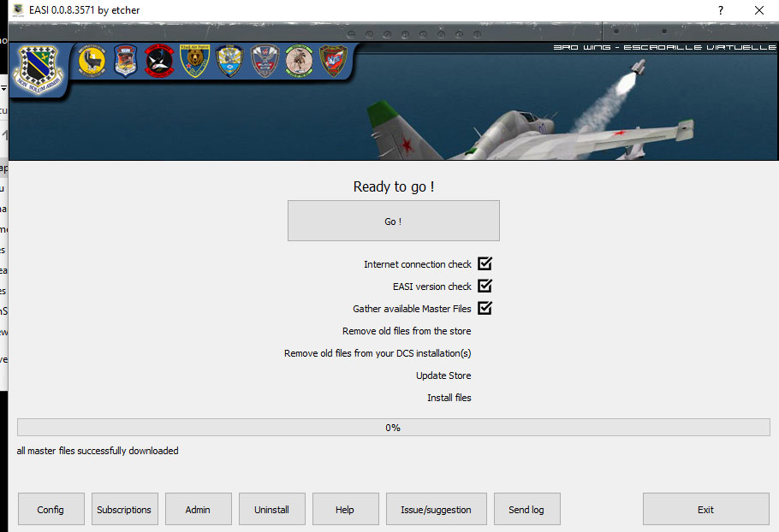The image size is (779, 532).
Task: Click the yellow round squadron patch
Action: click(x=91, y=61)
